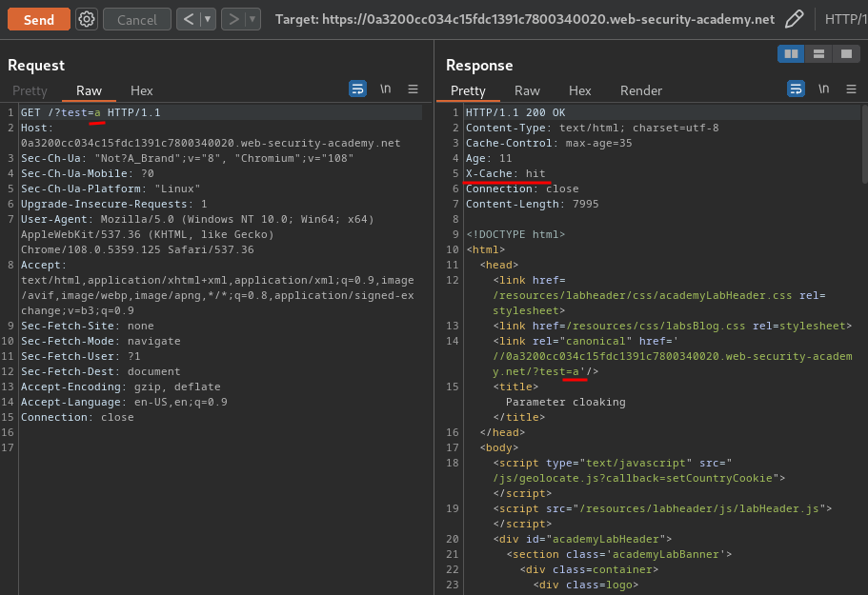The image size is (868, 595).
Task: Click the Accept-Language header line
Action: tap(124, 402)
